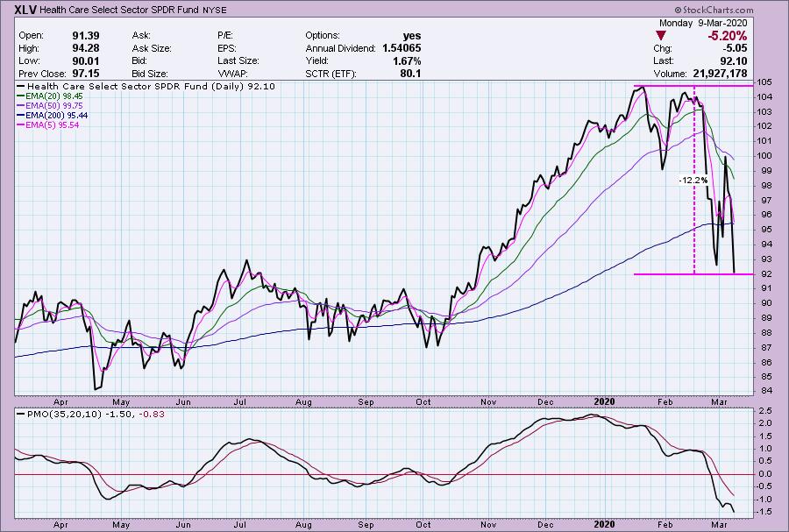The image size is (789, 532).
Task: Select the Yield value 1.67%
Action: (407, 60)
